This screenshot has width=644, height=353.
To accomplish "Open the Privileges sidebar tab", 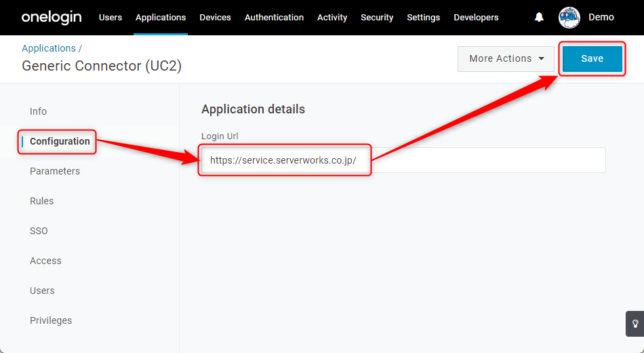I will (x=51, y=320).
